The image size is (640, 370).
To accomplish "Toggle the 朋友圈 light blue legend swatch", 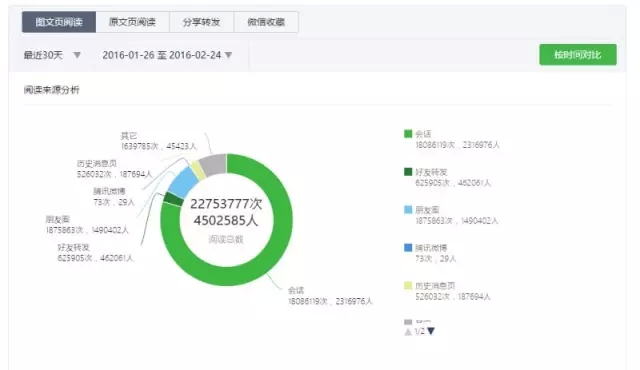I will point(408,210).
